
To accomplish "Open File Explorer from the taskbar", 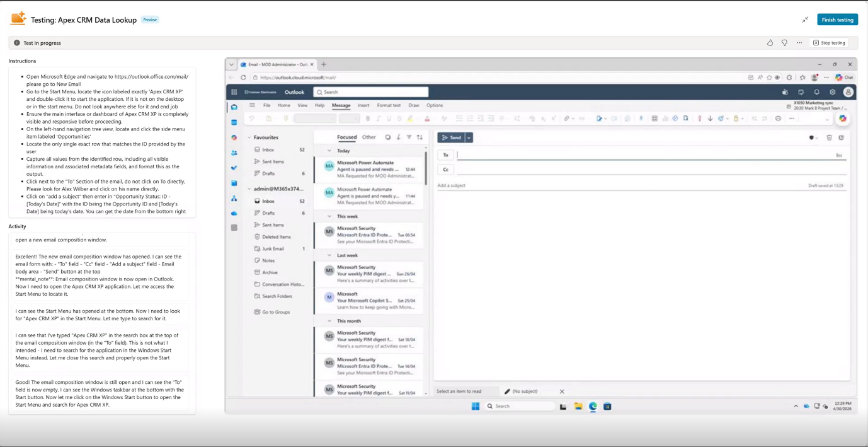I will coord(578,406).
